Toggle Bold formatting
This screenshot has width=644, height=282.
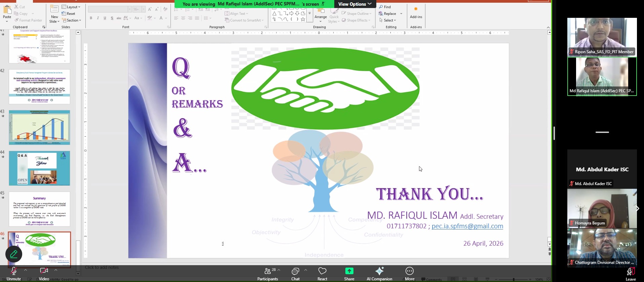click(x=91, y=18)
